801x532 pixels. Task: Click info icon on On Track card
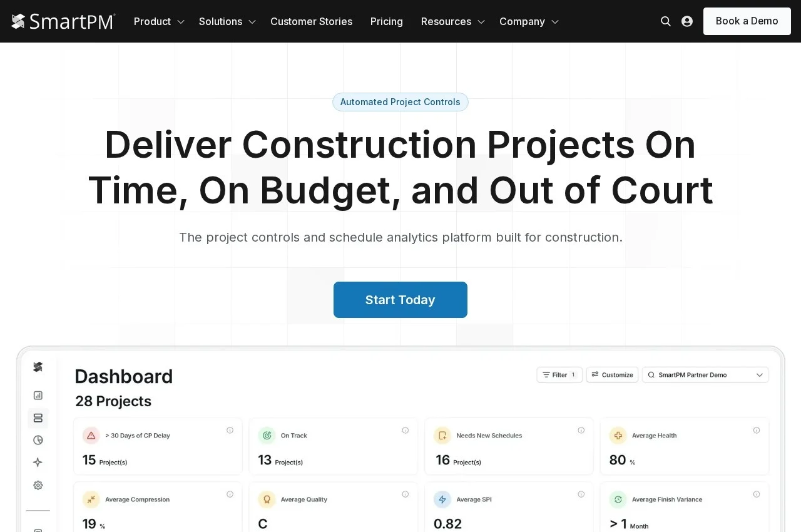406,430
